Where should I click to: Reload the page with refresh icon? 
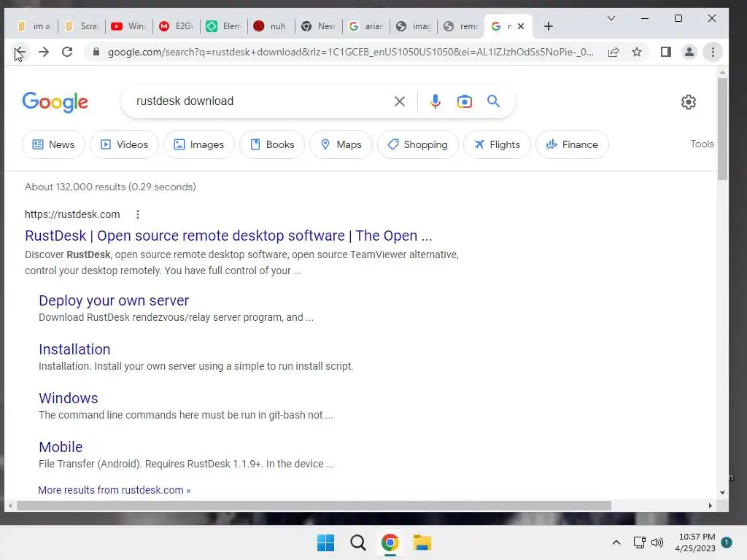(x=67, y=52)
